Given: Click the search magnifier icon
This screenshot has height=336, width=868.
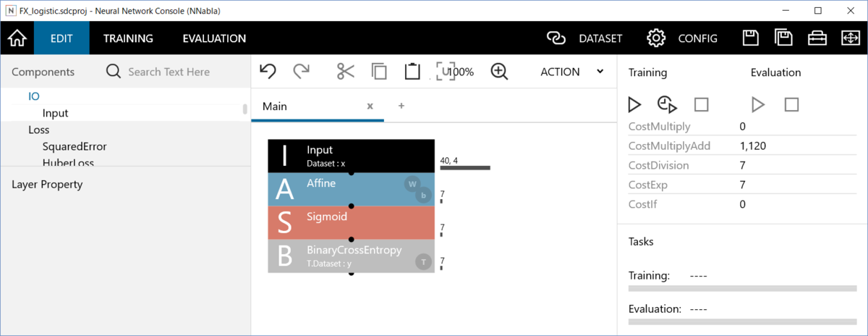Looking at the screenshot, I should [114, 72].
